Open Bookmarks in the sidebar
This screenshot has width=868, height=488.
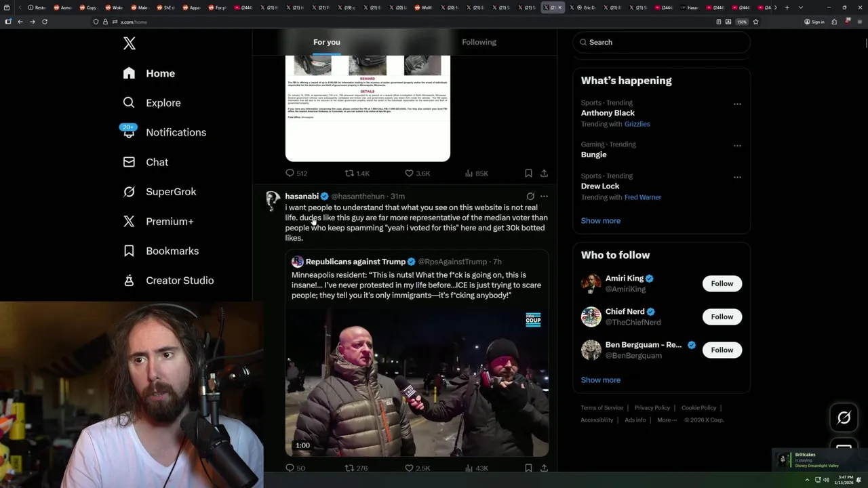click(x=161, y=251)
